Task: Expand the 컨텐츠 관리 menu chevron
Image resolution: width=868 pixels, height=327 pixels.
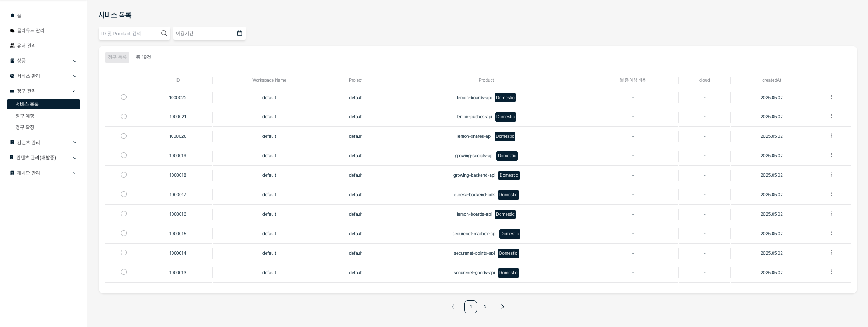Action: point(75,143)
